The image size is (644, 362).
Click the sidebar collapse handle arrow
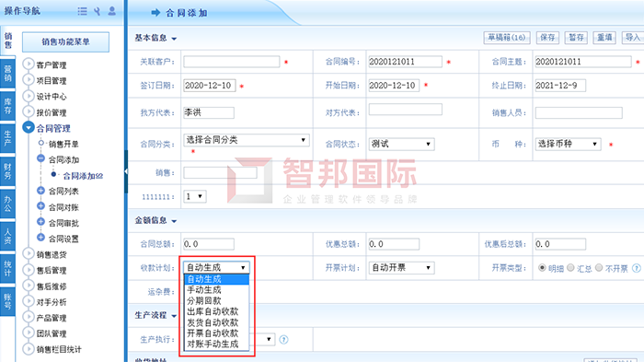[126, 171]
